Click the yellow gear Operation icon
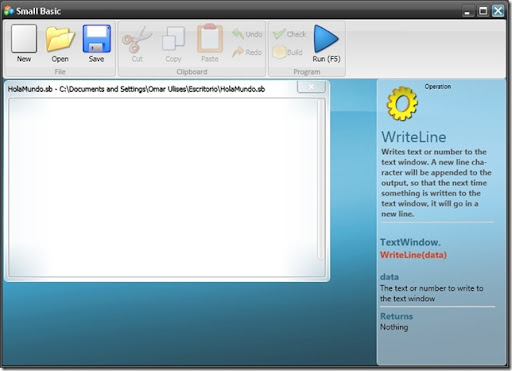 [402, 103]
